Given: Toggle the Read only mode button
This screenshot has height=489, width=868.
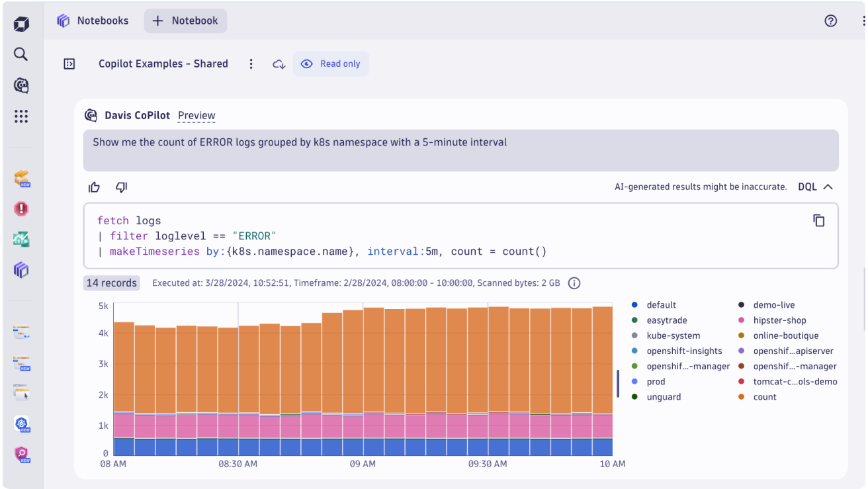Looking at the screenshot, I should point(331,64).
